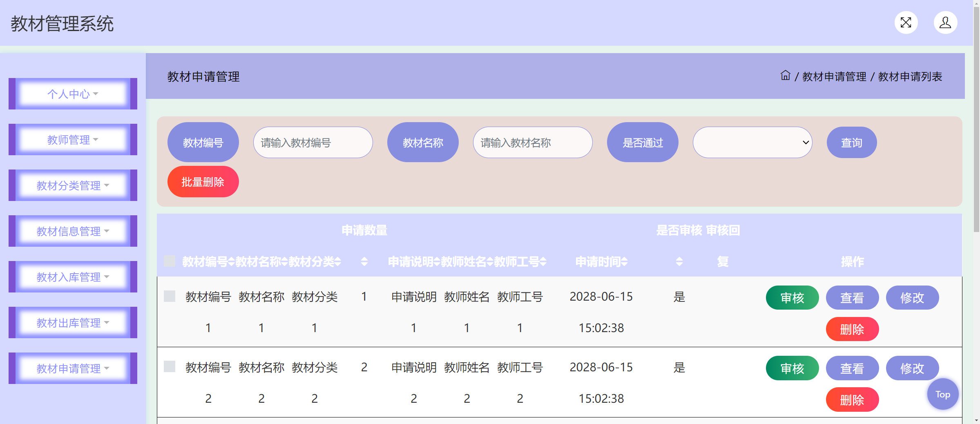Sort table by 教材编号 using its sort arrows
980x424 pixels.
pyautogui.click(x=231, y=262)
